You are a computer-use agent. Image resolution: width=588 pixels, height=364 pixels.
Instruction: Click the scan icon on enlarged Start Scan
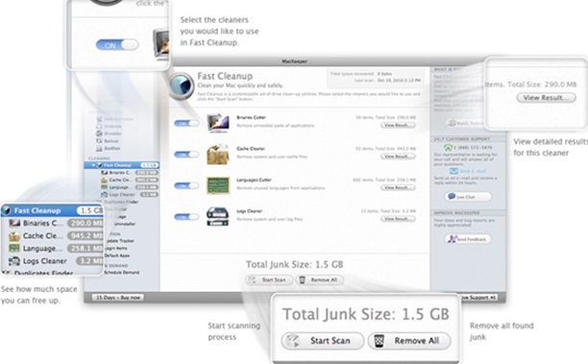click(292, 341)
